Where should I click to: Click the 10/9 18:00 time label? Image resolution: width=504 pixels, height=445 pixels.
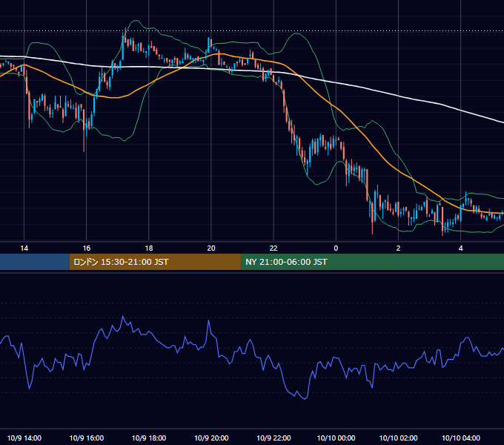[149, 438]
